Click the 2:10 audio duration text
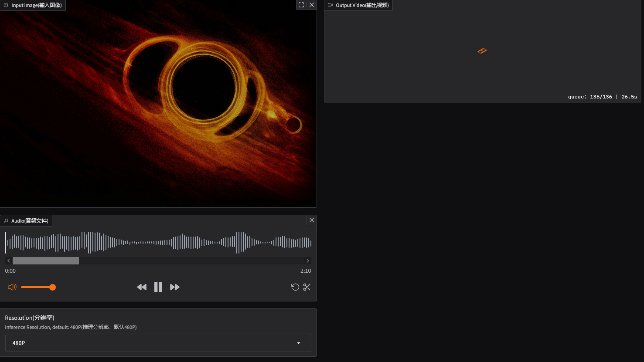This screenshot has height=362, width=644. [x=306, y=271]
